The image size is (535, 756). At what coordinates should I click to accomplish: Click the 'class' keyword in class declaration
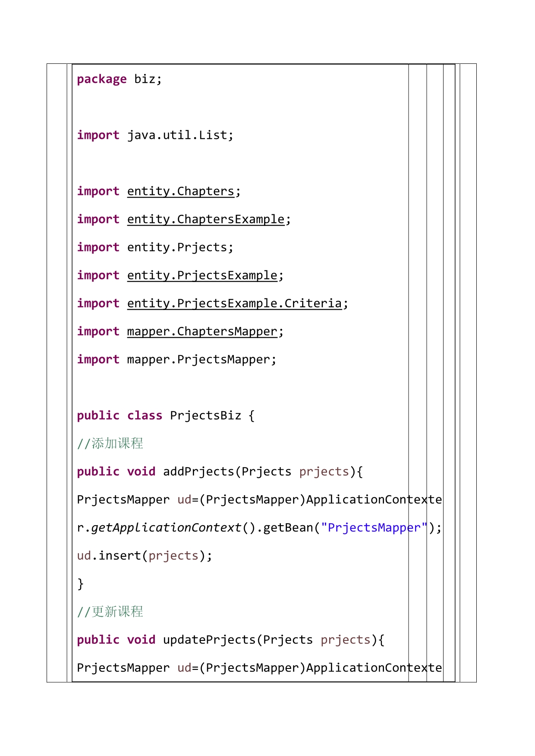145,416
